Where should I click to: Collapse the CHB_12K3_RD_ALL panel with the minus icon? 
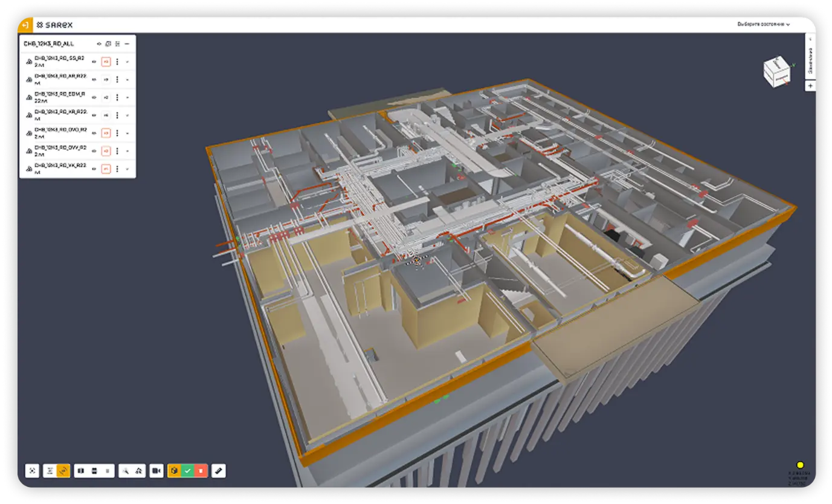point(127,44)
